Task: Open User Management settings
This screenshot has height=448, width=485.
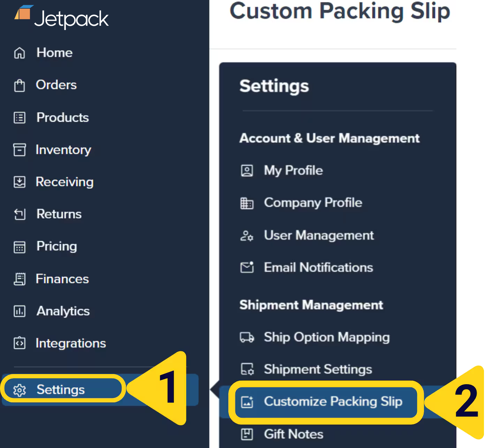Action: click(x=318, y=236)
